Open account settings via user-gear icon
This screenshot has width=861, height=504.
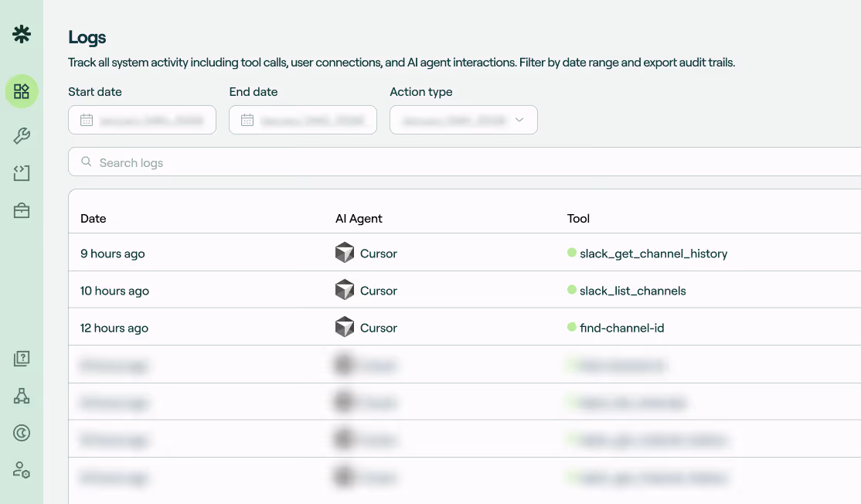21,470
